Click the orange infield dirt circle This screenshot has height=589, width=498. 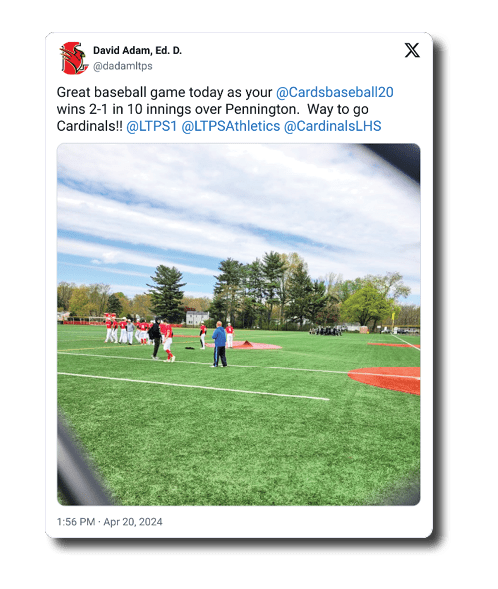tap(385, 380)
